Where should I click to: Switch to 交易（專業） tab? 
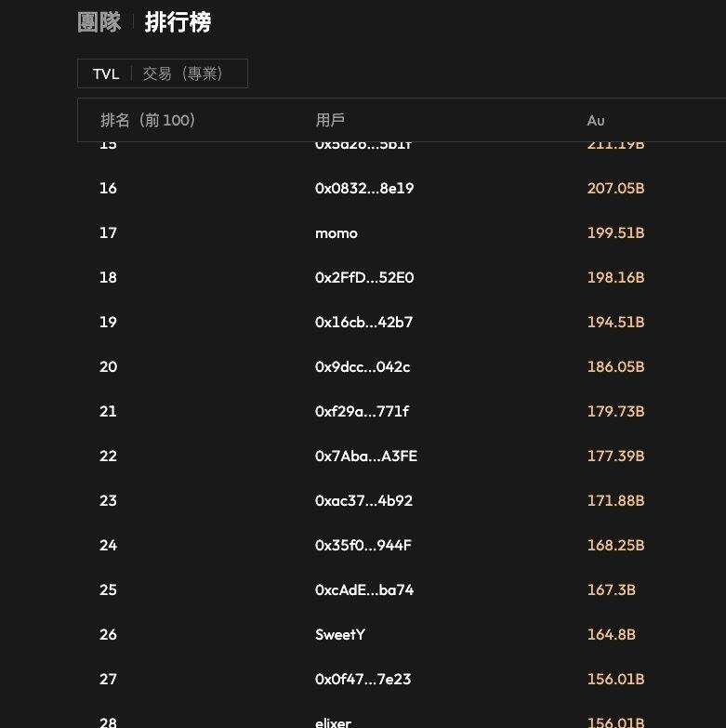pos(184,73)
